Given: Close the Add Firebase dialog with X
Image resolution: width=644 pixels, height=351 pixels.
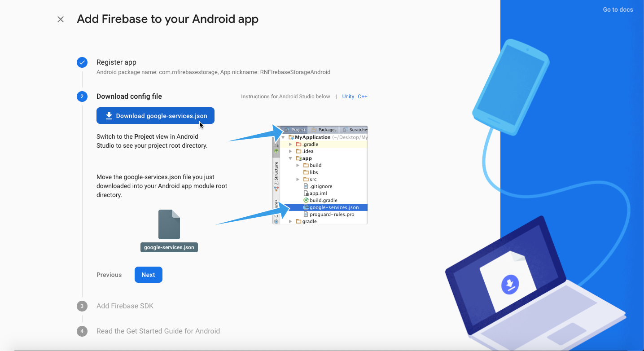Looking at the screenshot, I should (x=61, y=19).
